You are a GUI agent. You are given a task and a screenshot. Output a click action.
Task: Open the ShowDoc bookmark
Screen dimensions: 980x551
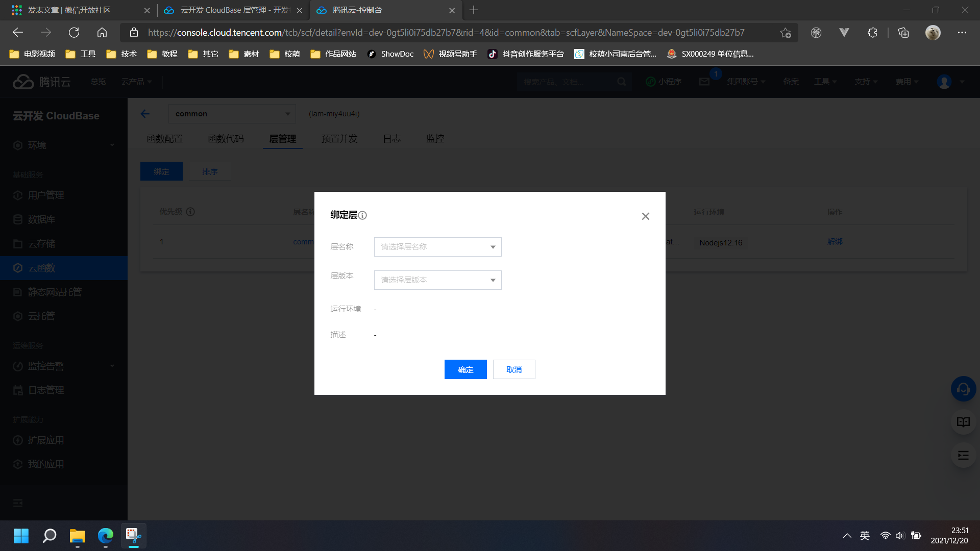point(390,54)
